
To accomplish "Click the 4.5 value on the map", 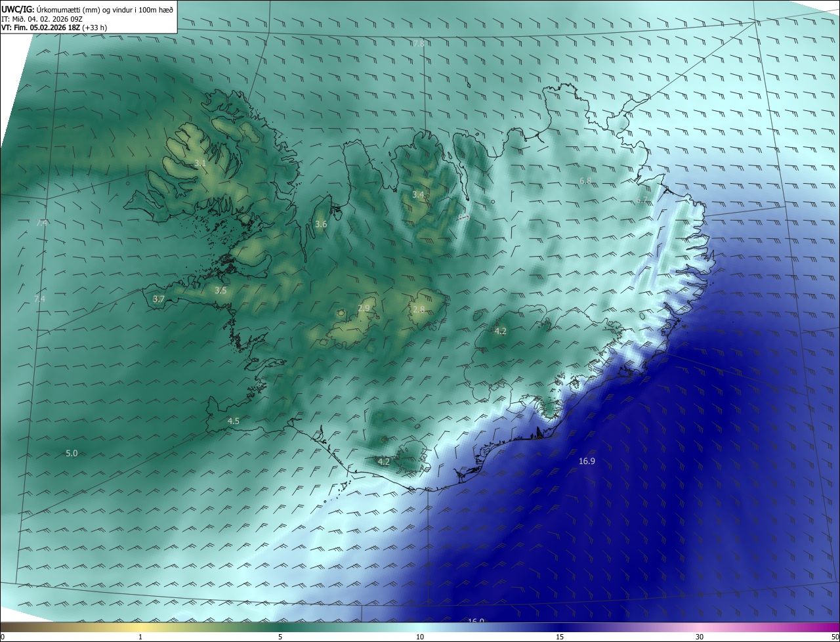I will click(x=233, y=421).
